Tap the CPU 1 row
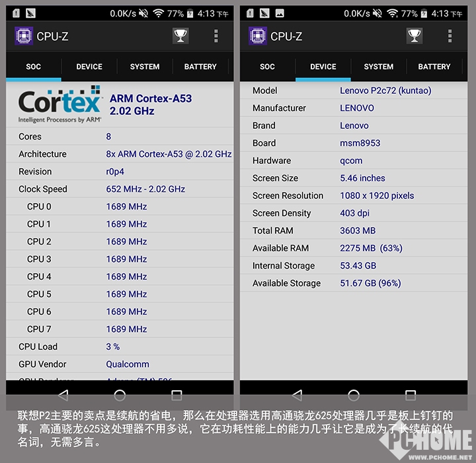Image resolution: width=476 pixels, height=463 pixels. (120, 224)
